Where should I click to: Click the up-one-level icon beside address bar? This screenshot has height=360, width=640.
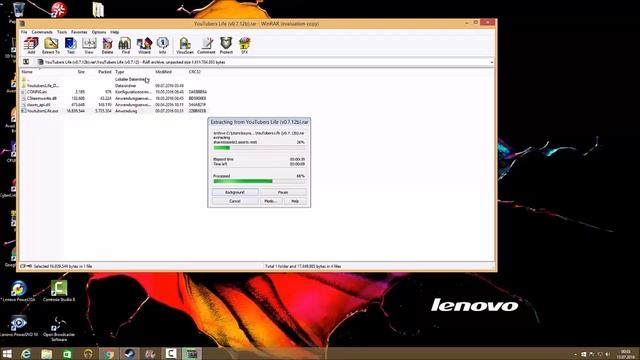[26, 62]
